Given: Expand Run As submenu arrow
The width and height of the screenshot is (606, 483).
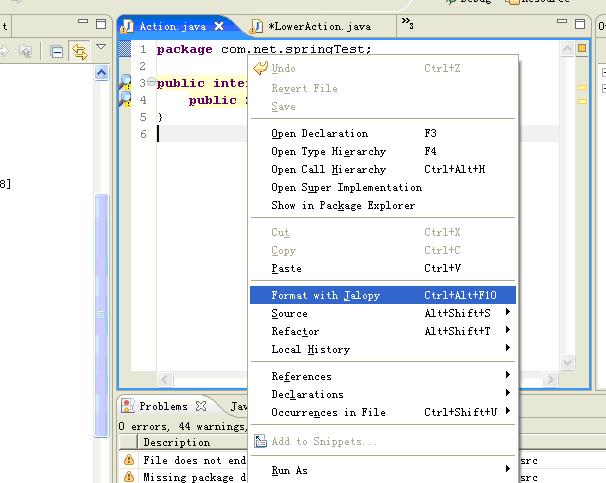Looking at the screenshot, I should click(508, 469).
